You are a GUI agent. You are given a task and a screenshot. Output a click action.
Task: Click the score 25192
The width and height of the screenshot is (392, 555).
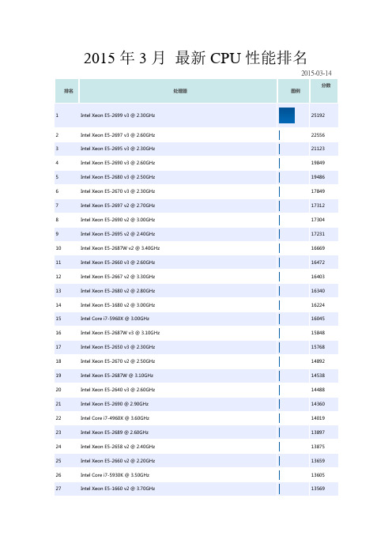coord(318,115)
